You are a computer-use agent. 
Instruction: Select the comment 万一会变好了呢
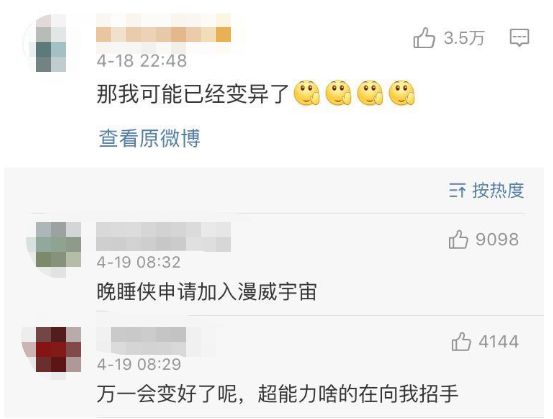[x=278, y=394]
